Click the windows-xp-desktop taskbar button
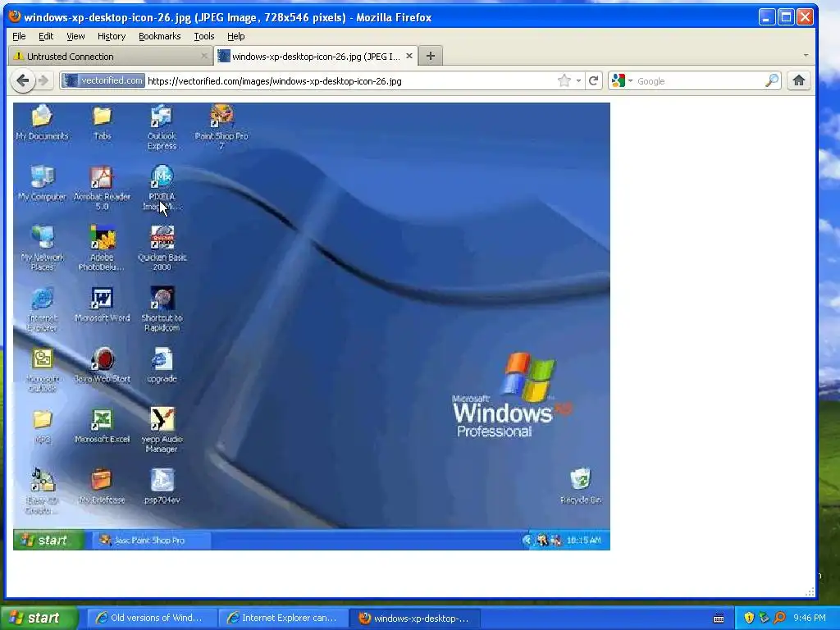840x630 pixels. pyautogui.click(x=416, y=618)
